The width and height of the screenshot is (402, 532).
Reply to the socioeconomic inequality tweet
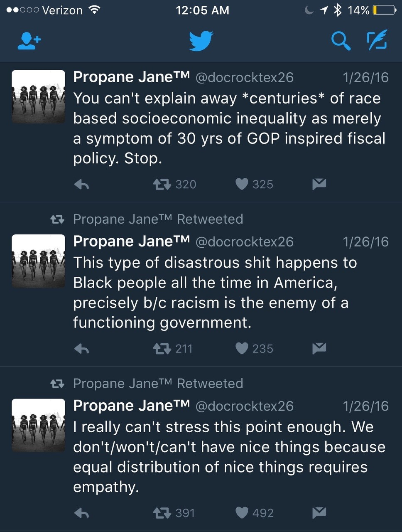click(82, 184)
